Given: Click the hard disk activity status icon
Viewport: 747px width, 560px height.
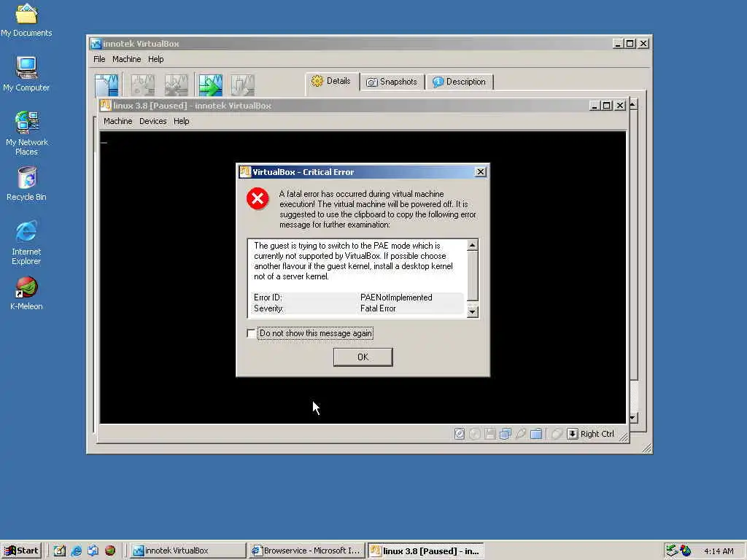Looking at the screenshot, I should point(460,434).
